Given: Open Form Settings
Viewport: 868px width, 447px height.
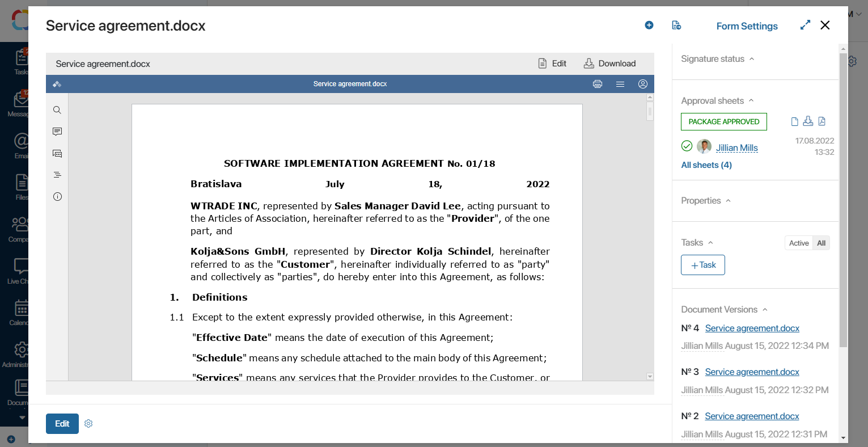Looking at the screenshot, I should [x=747, y=26].
